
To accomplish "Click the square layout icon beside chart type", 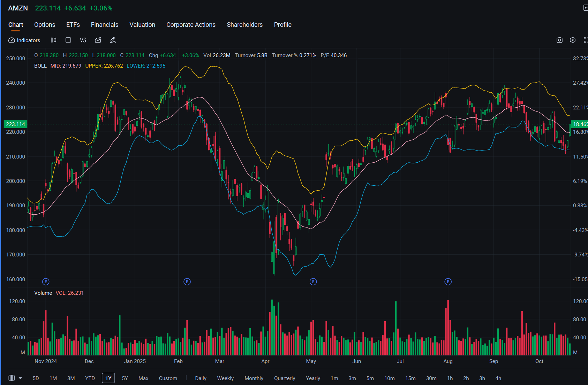I will click(x=68, y=40).
